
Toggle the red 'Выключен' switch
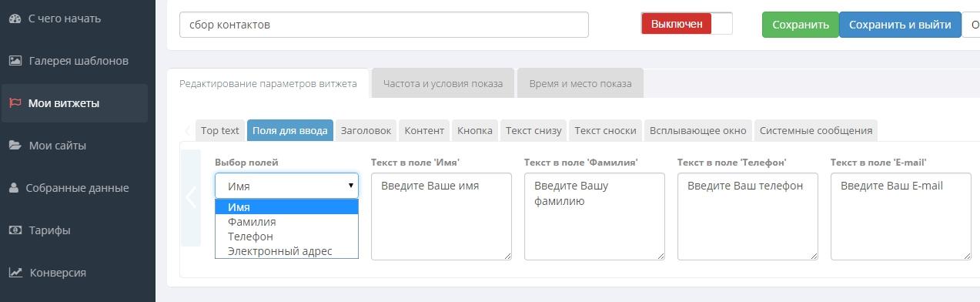(x=687, y=24)
